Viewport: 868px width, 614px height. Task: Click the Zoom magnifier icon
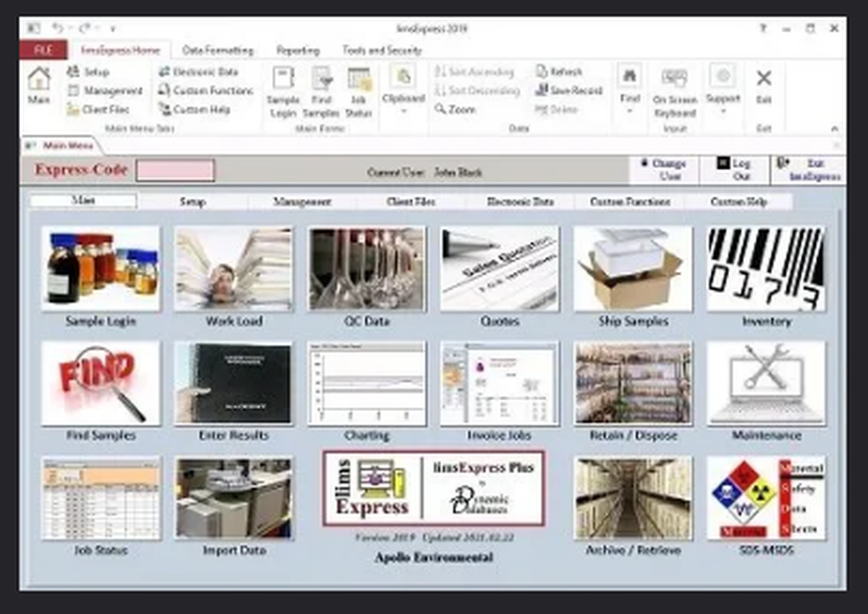441,109
